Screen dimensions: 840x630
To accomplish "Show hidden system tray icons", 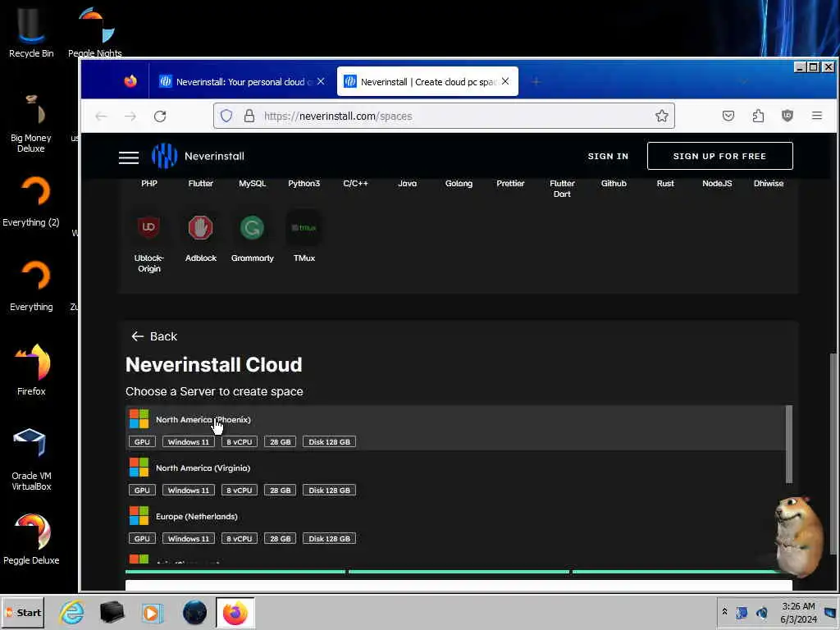I will [x=724, y=612].
